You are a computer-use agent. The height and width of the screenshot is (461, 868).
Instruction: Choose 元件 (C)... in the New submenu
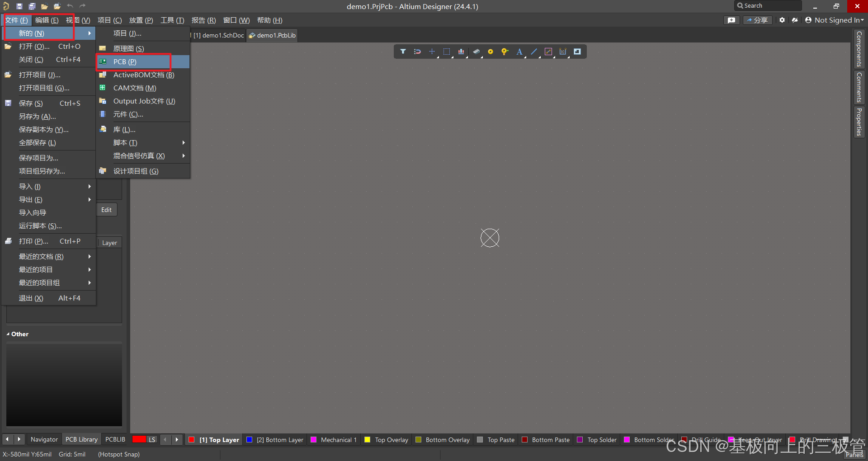tap(143, 114)
